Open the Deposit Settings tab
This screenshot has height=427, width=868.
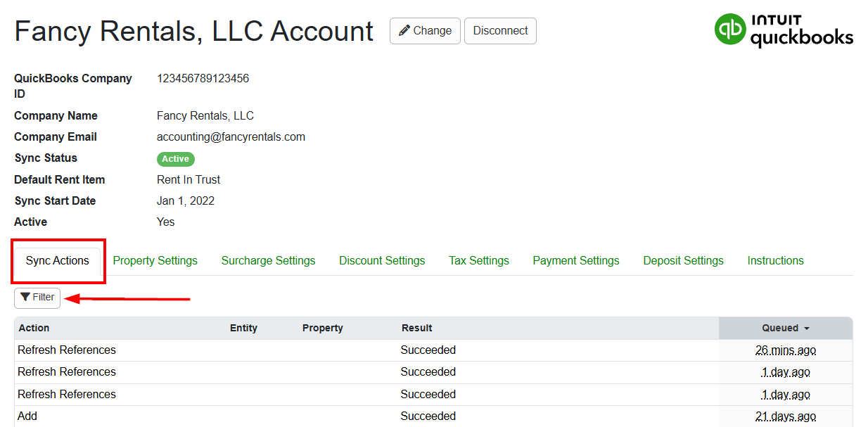(x=683, y=260)
